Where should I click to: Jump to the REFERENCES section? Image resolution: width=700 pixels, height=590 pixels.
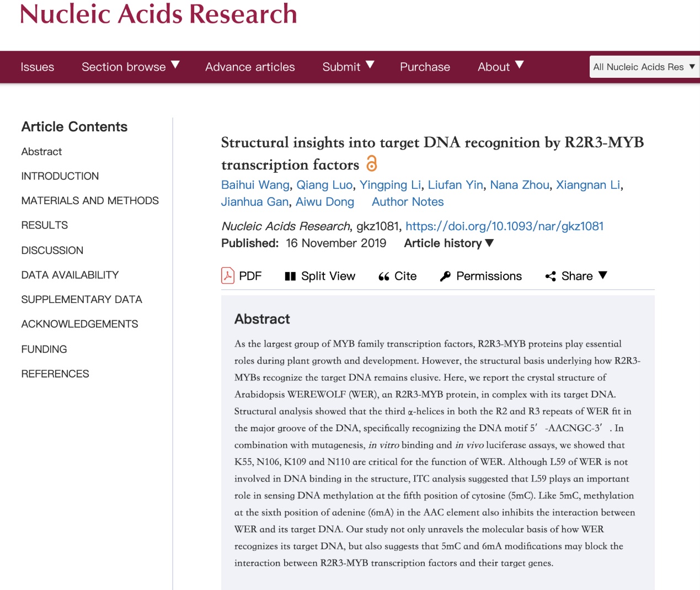pyautogui.click(x=55, y=374)
